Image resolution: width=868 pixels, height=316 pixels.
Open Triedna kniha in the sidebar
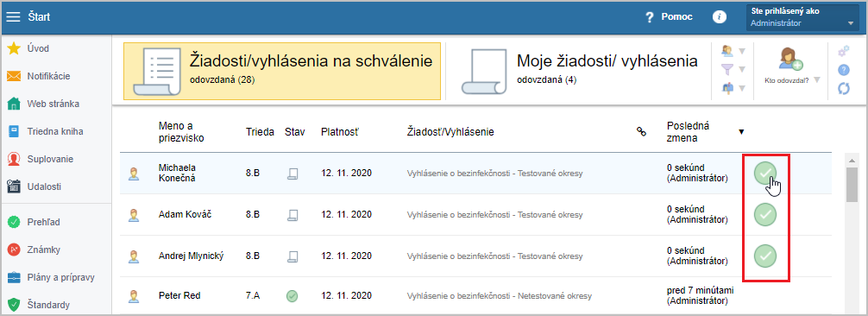point(55,131)
